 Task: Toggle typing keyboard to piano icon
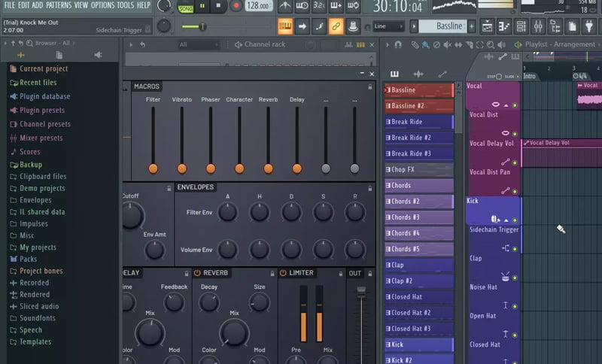(x=285, y=26)
